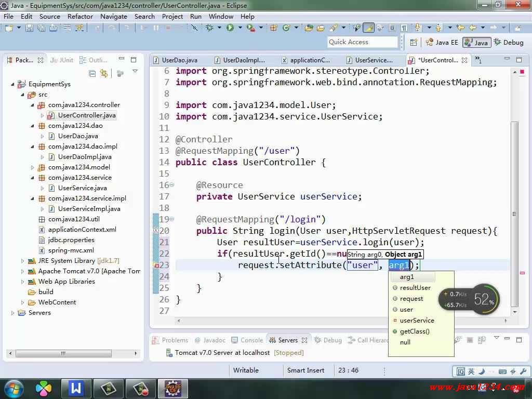Screen dimensions: 532x399
Task: Run the program with green Run icon
Action: [230, 28]
